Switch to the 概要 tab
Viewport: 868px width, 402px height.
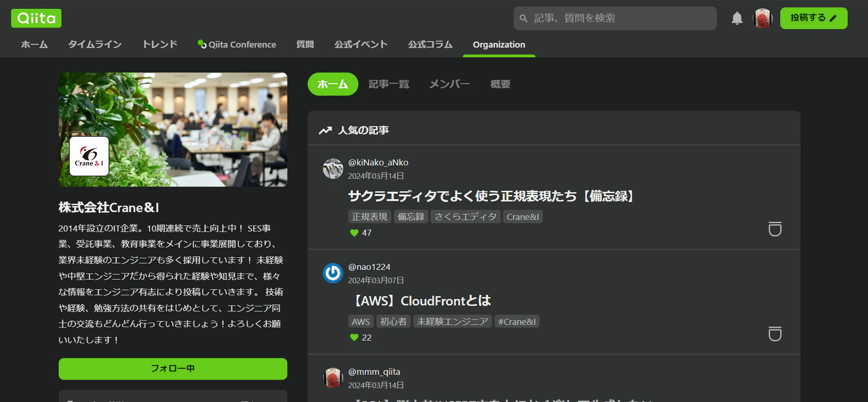(500, 84)
